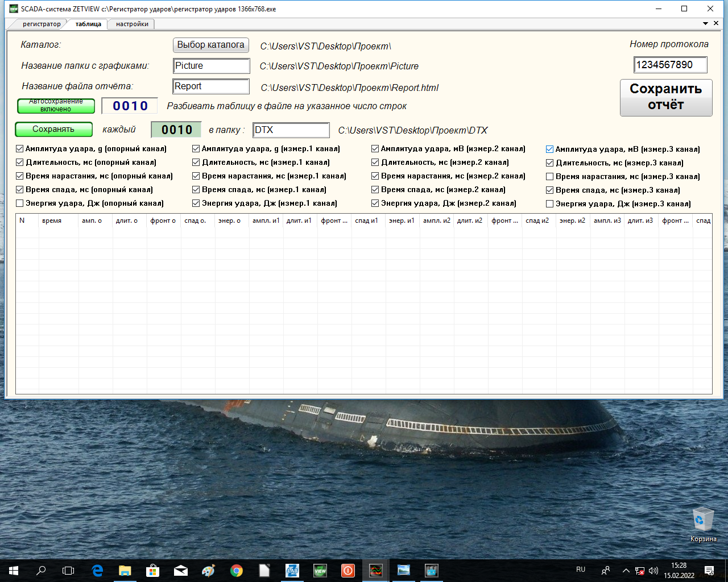Click the Сохранить отчёт button
The height and width of the screenshot is (582, 728).
point(665,97)
